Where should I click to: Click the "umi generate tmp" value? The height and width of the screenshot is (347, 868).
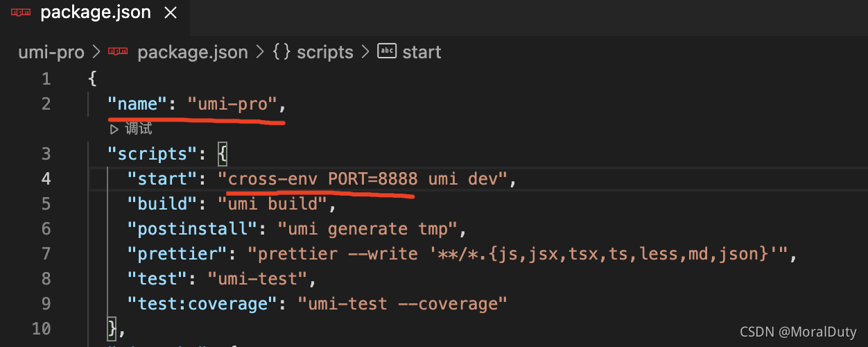pos(367,229)
